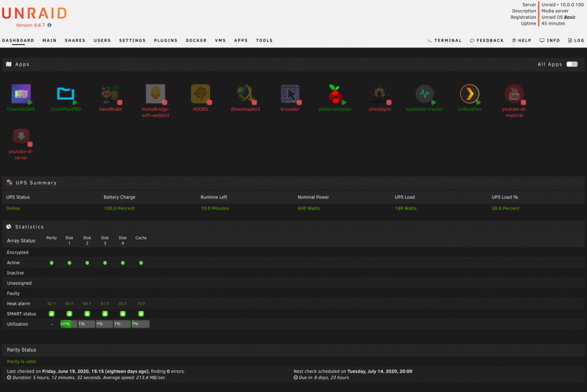Open the Tools menu tab

click(264, 40)
